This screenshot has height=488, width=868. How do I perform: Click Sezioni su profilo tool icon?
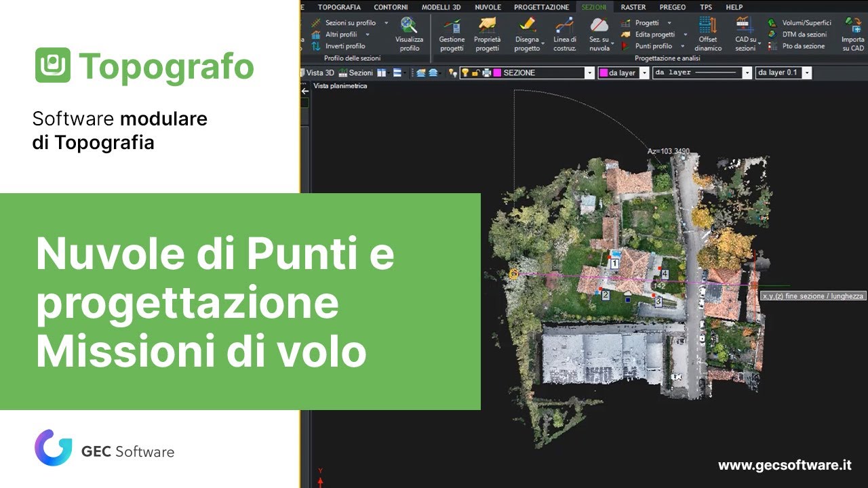coord(316,23)
